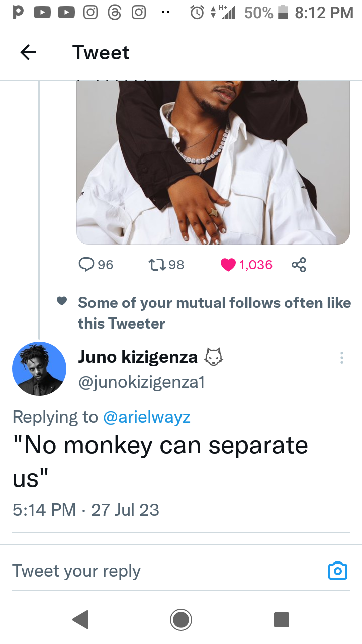Tap the back arrow in Tweet header
Screen dimensions: 362x644
pyautogui.click(x=28, y=53)
